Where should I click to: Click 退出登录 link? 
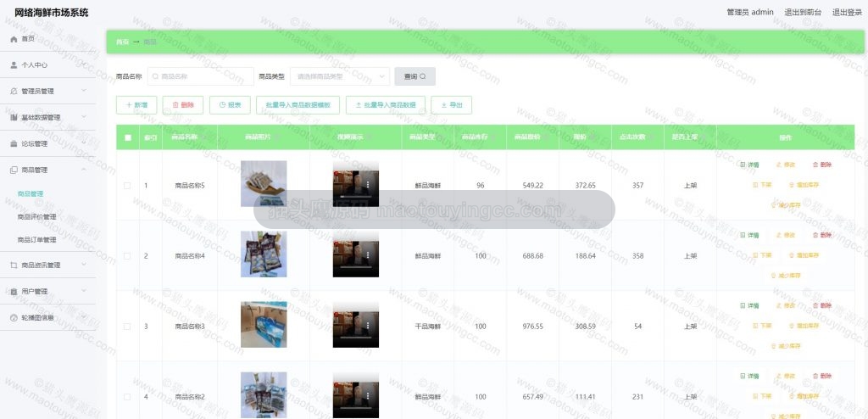coord(847,12)
